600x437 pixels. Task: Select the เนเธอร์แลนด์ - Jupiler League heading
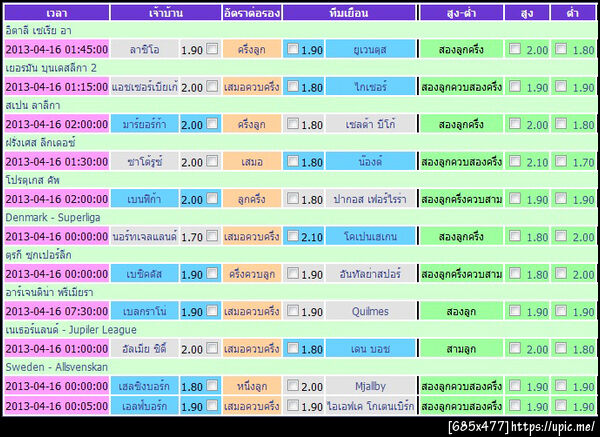coord(71,330)
